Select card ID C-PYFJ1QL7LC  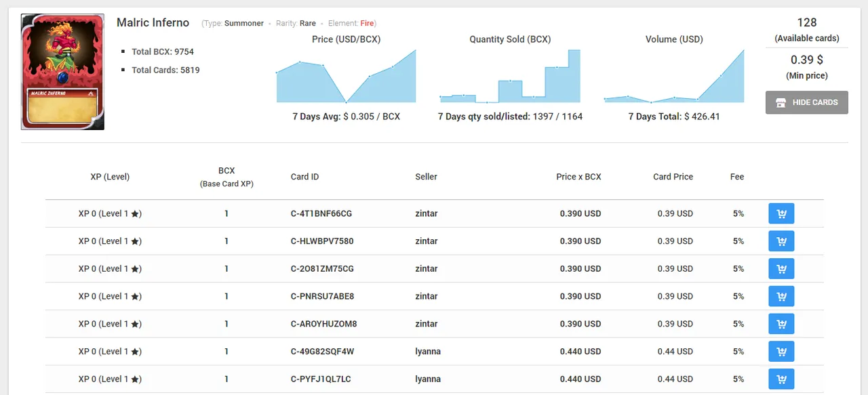point(321,379)
